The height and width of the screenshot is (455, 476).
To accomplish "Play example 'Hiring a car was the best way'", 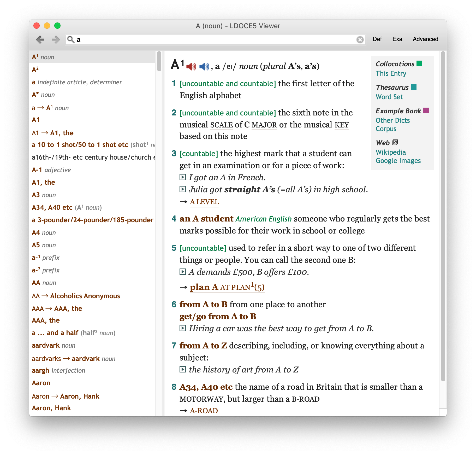I will 183,328.
